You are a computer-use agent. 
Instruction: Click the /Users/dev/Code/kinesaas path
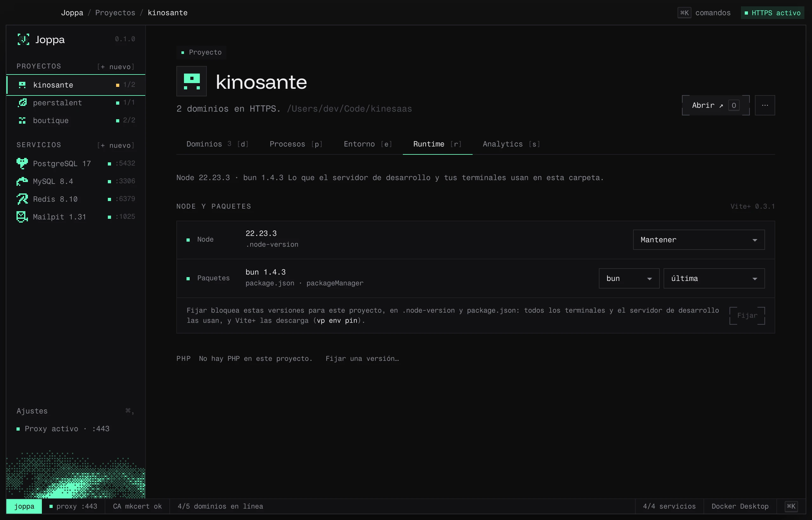(x=349, y=109)
